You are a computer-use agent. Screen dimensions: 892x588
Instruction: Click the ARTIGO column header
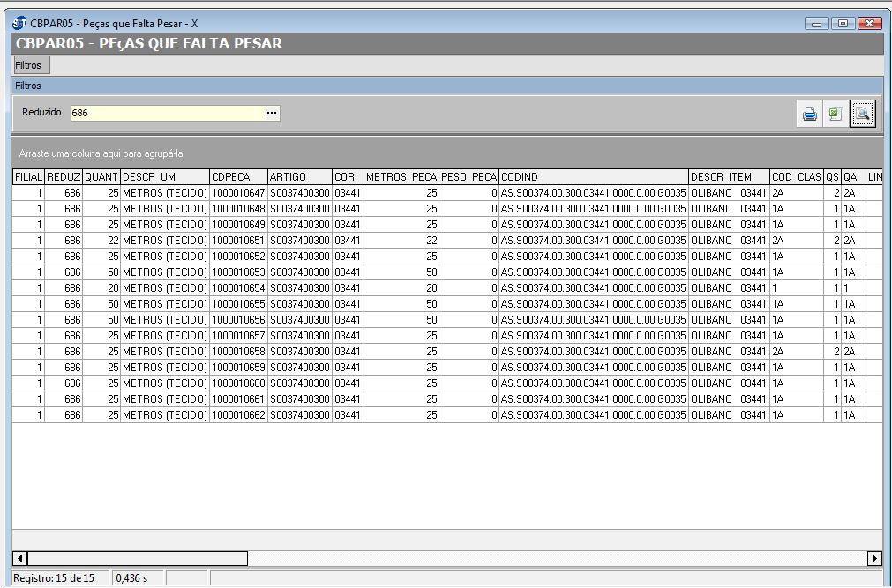click(x=299, y=177)
